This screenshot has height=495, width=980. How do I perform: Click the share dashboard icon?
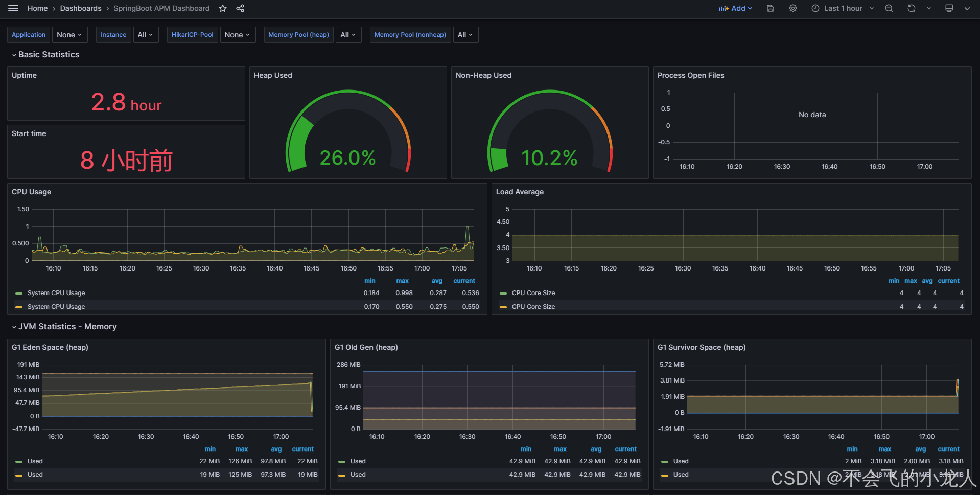(x=240, y=8)
